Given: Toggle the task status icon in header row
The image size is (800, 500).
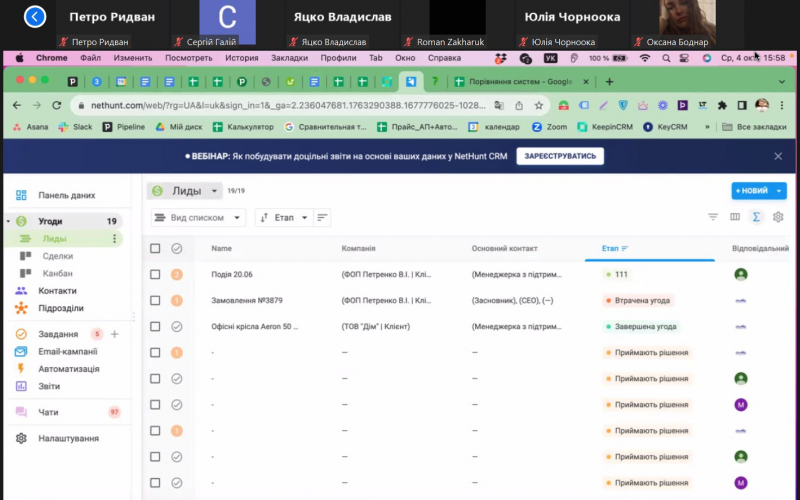Looking at the screenshot, I should (x=177, y=248).
